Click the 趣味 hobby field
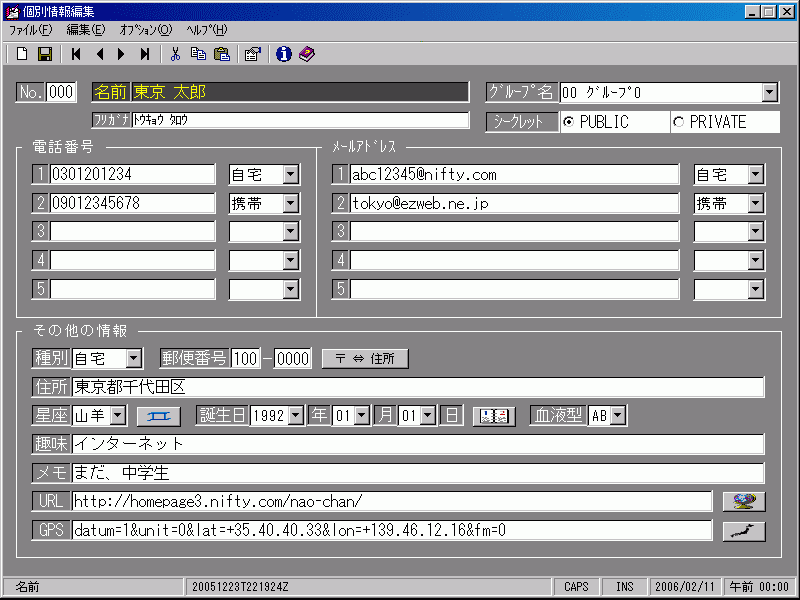Screen dimensions: 800x600 point(418,444)
